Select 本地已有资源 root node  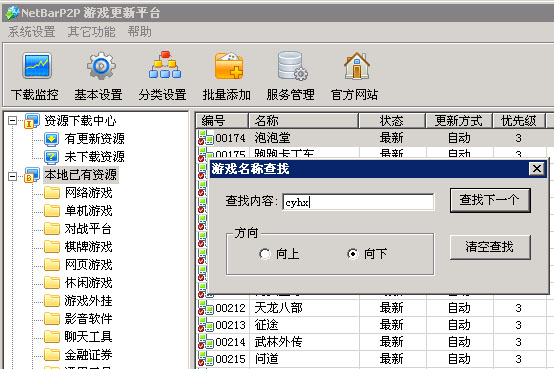point(81,175)
